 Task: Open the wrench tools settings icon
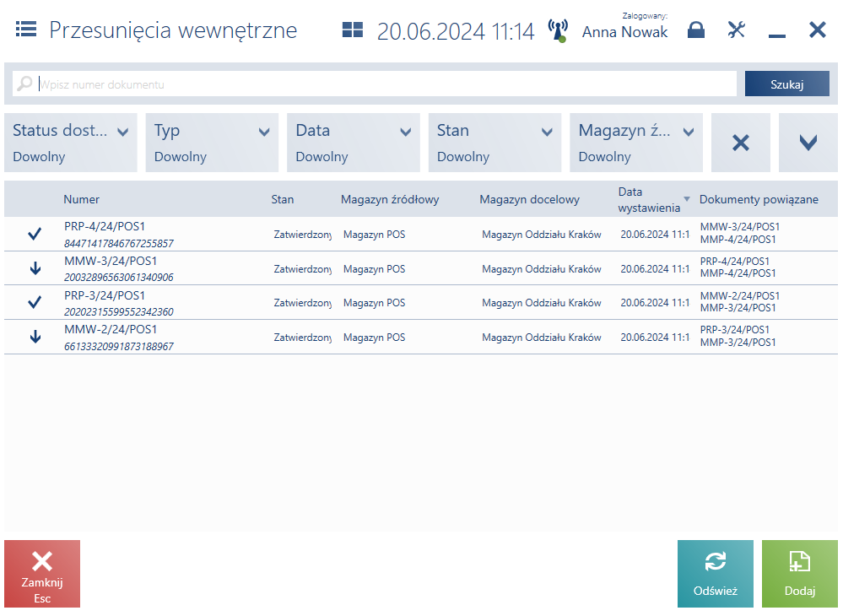pos(736,30)
